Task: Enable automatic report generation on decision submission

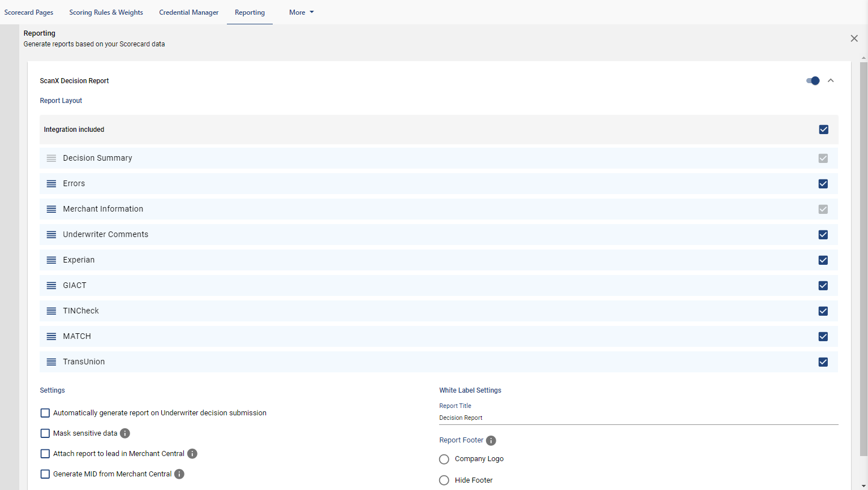Action: click(x=45, y=413)
